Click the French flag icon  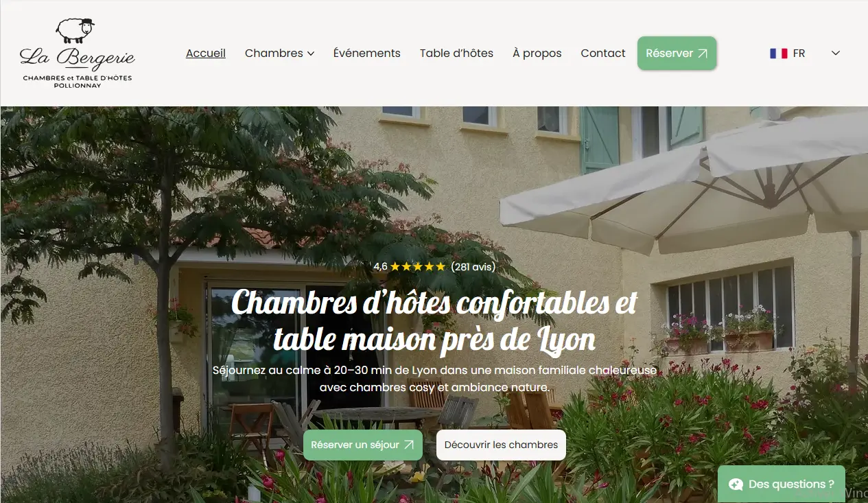tap(778, 53)
